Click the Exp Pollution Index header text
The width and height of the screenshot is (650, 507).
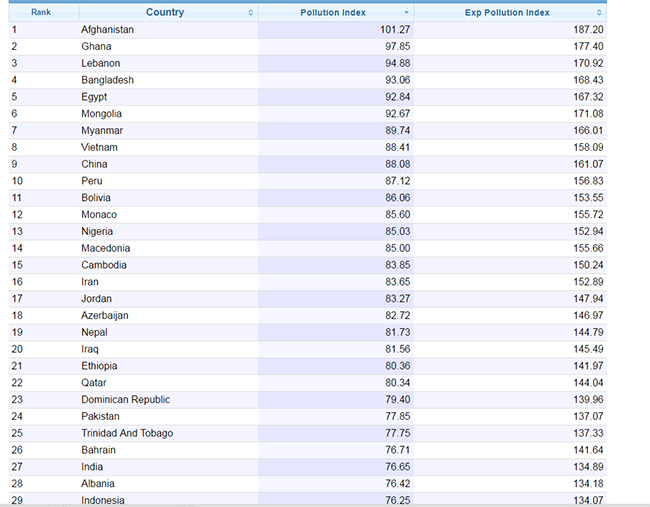(x=507, y=13)
